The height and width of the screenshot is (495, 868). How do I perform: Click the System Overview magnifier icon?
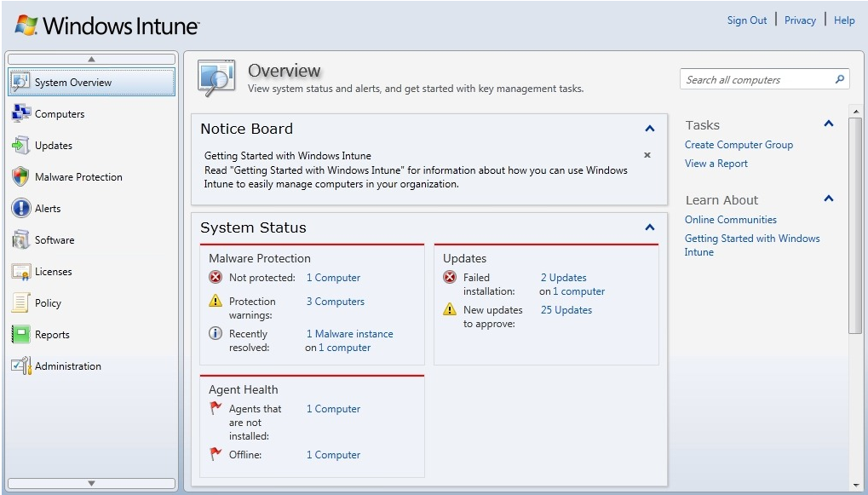pyautogui.click(x=20, y=82)
